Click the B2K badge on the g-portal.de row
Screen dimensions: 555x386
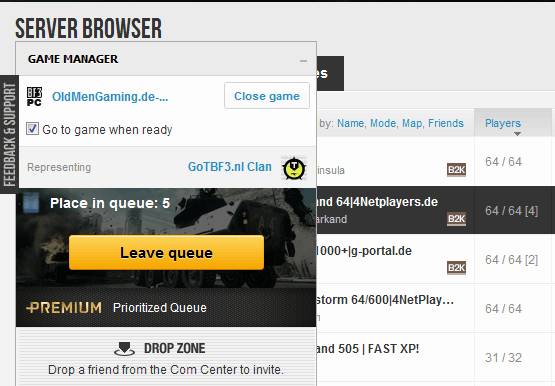456,268
